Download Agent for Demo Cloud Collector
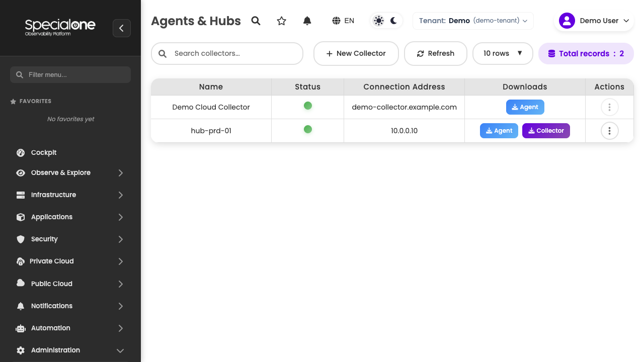 pyautogui.click(x=525, y=107)
